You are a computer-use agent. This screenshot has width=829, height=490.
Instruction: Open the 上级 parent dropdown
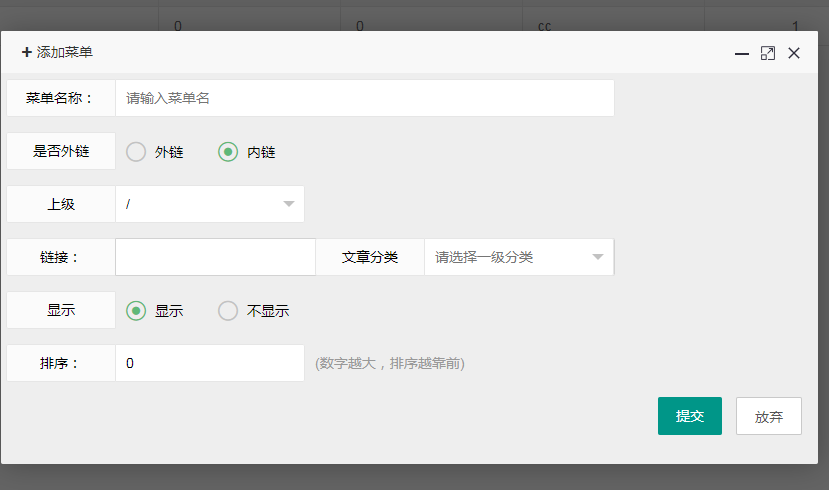pyautogui.click(x=210, y=204)
